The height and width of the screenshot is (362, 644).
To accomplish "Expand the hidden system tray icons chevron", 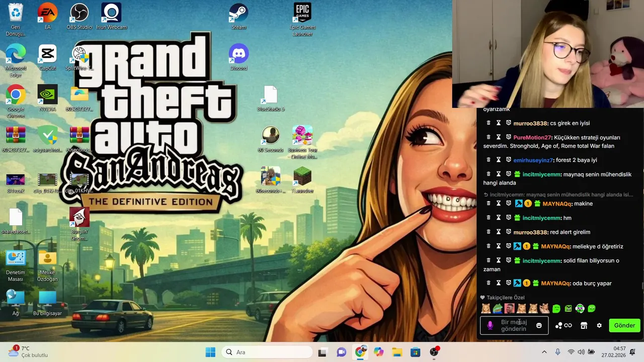I will pos(544,352).
